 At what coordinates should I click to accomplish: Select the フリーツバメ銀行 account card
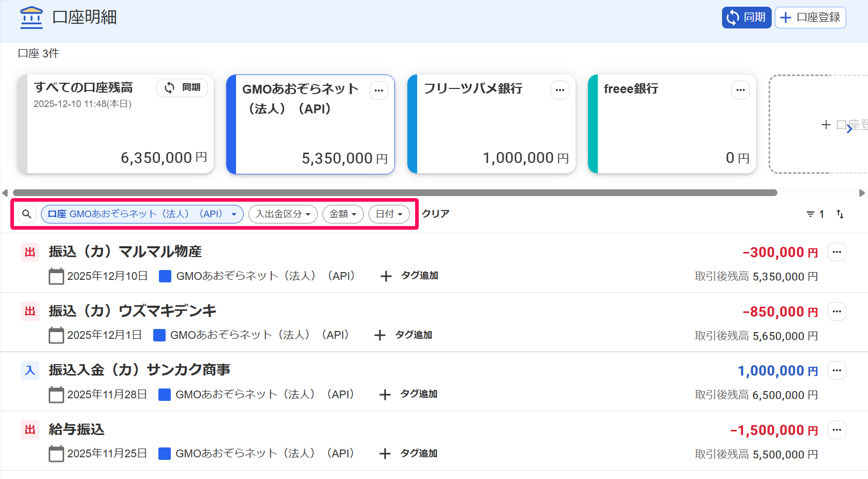[491, 124]
